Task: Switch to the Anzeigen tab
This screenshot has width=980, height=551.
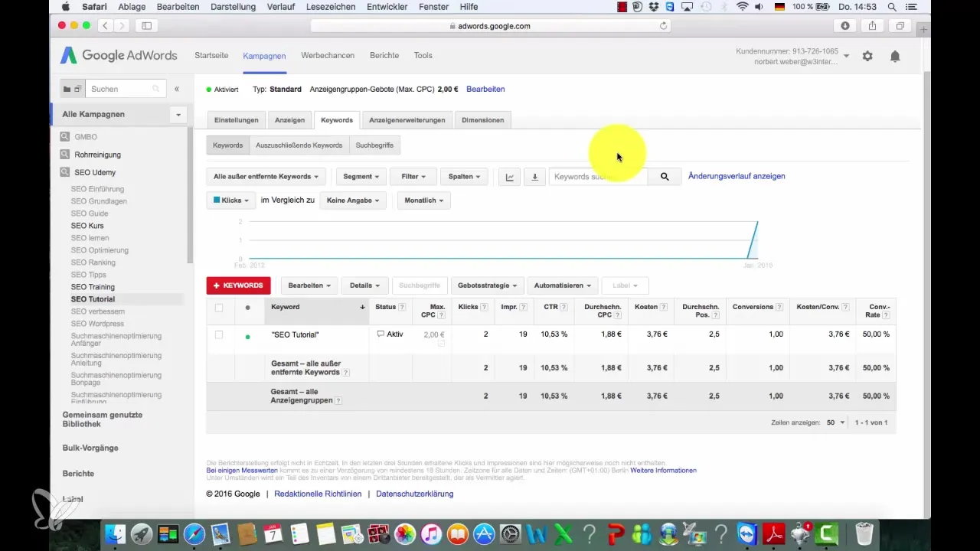Action: pyautogui.click(x=289, y=120)
